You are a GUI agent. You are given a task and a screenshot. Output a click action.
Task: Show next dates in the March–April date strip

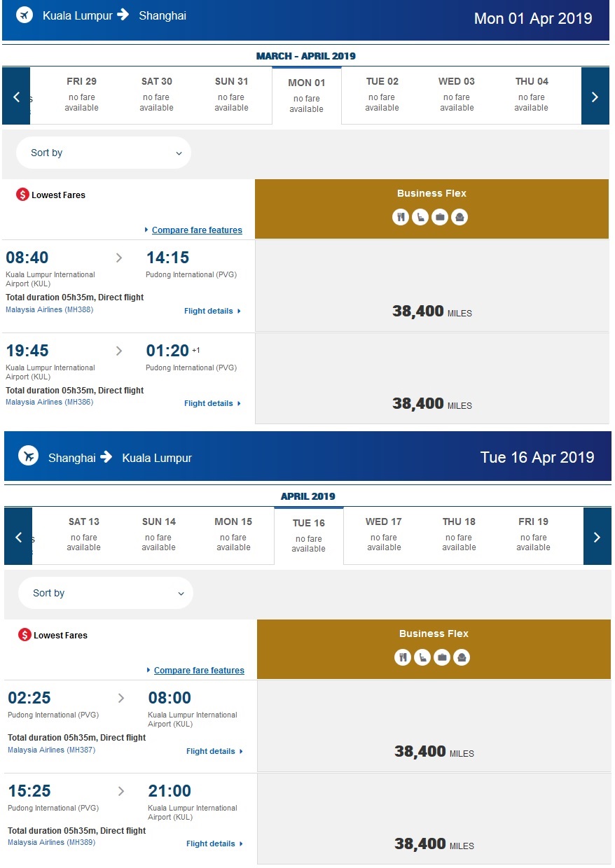(595, 97)
